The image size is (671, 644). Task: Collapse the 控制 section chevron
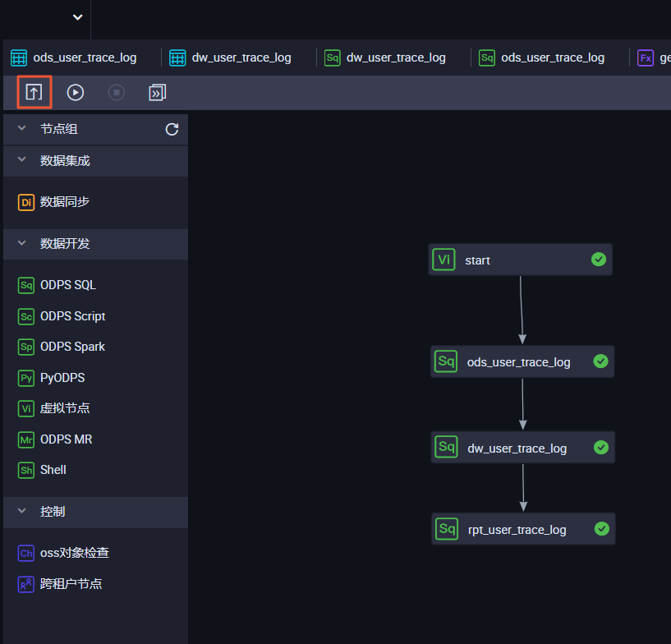22,511
